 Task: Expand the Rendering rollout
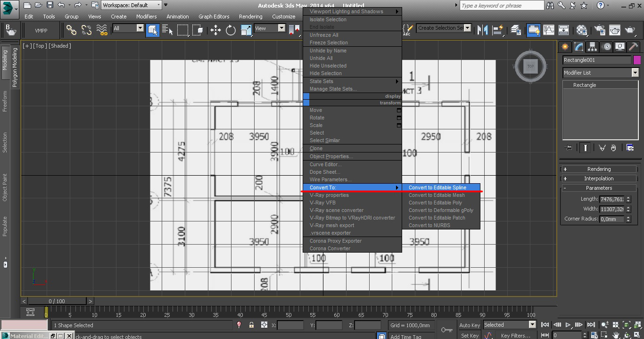[599, 169]
